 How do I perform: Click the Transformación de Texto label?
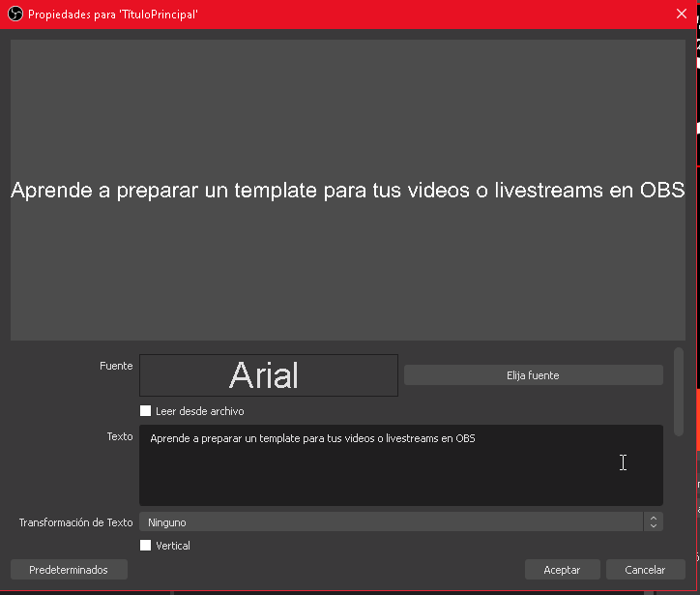coord(75,522)
